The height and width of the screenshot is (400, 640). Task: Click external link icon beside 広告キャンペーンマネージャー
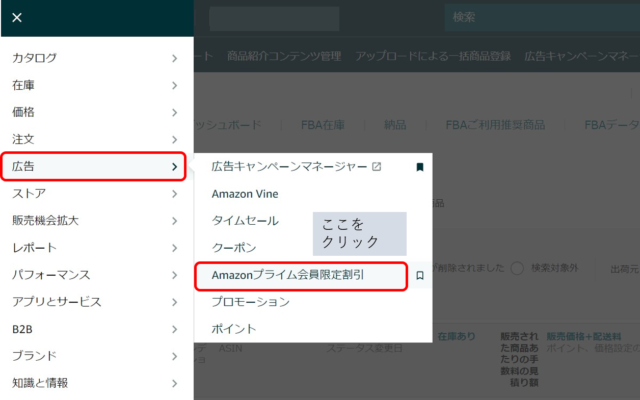pos(376,166)
